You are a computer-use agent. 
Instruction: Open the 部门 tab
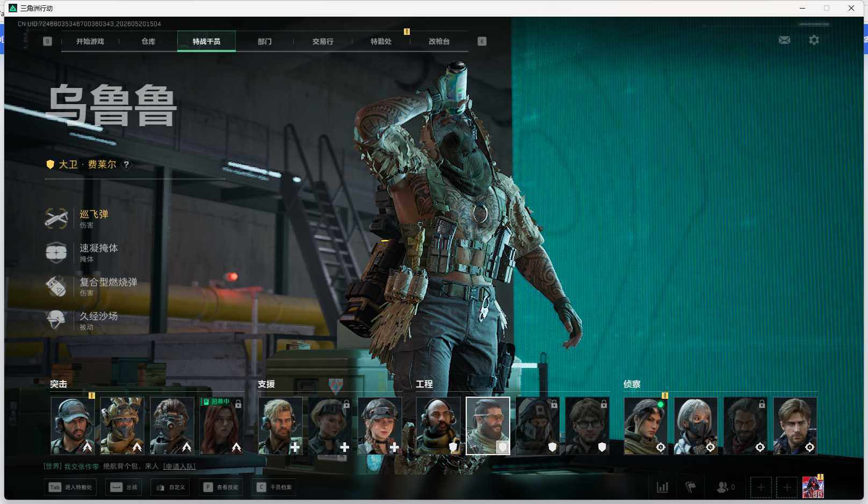[x=264, y=41]
